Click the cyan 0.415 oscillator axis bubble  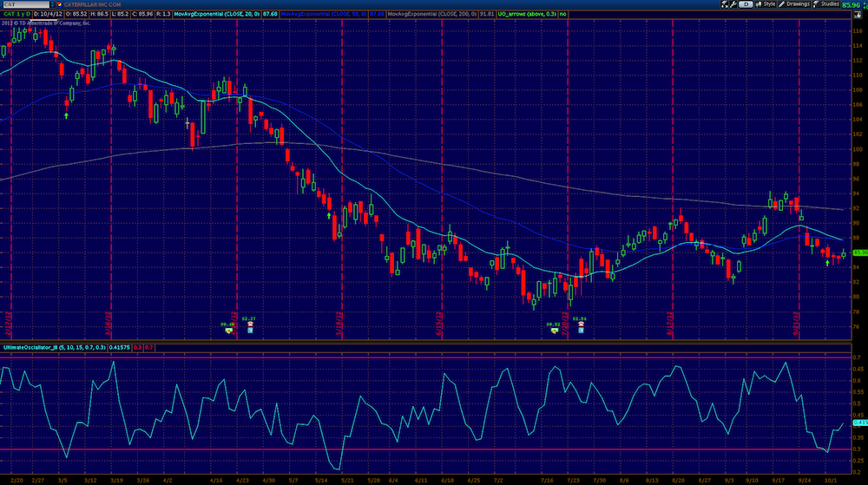[860, 423]
